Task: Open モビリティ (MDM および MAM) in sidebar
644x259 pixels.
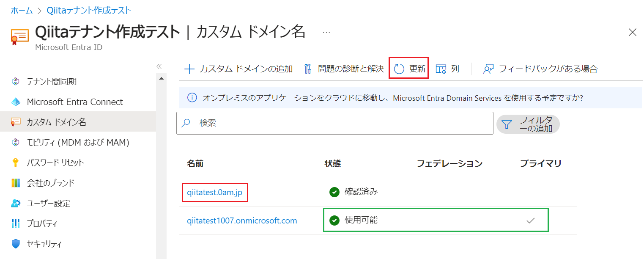Action: click(x=78, y=143)
